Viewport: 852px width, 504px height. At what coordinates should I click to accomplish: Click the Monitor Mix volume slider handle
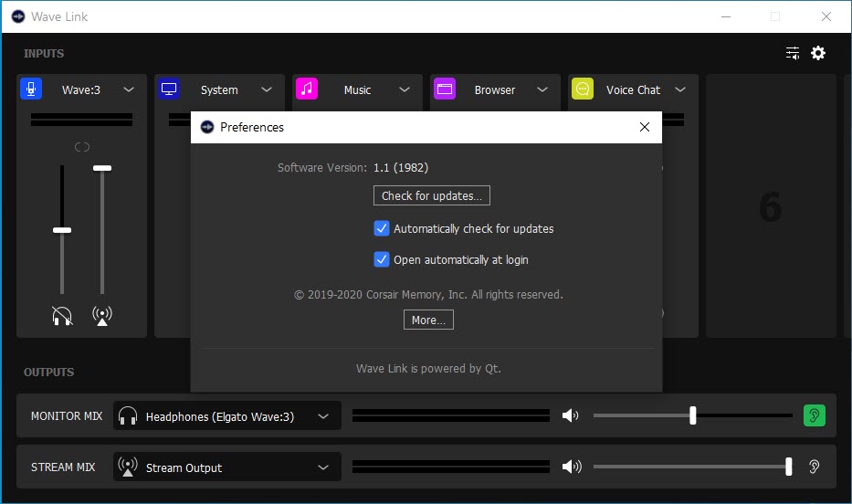point(693,416)
